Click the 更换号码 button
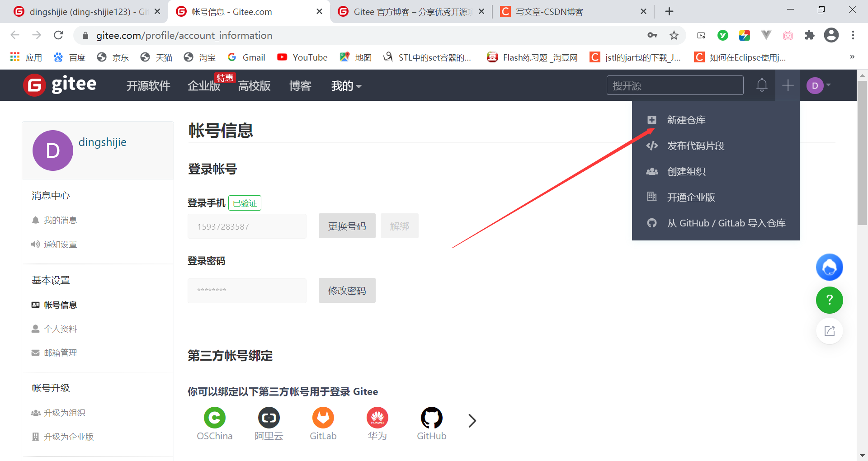Viewport: 868px width, 461px height. 347,226
